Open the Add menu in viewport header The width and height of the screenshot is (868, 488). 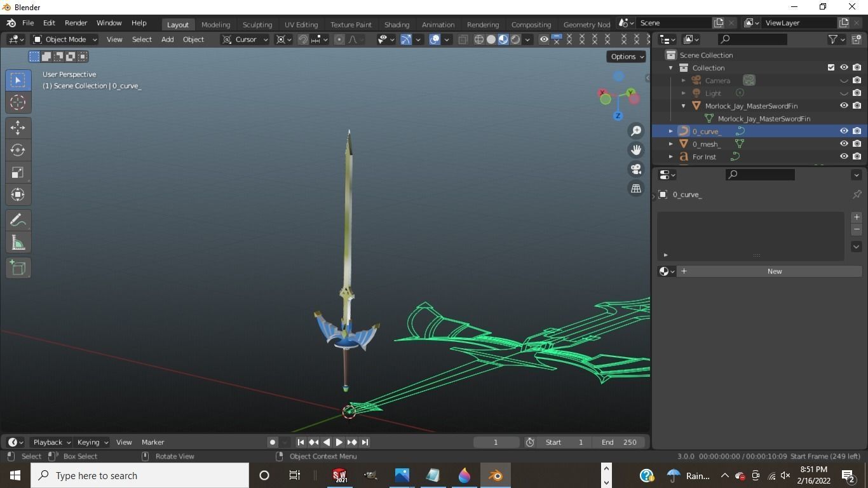tap(167, 39)
